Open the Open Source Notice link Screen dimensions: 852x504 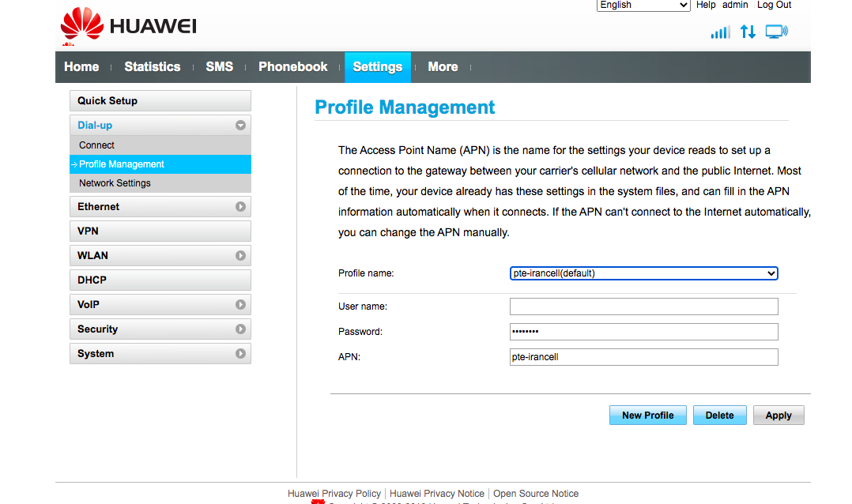(x=536, y=494)
